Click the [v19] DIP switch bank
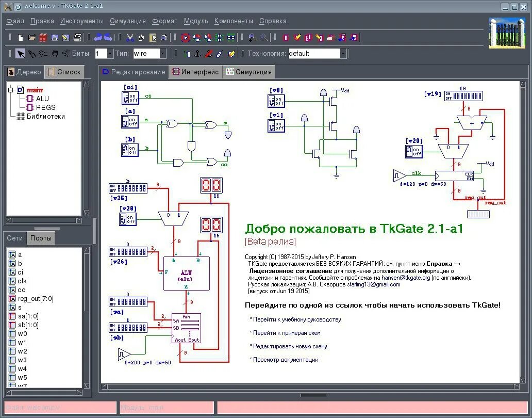The image size is (532, 418). click(463, 96)
